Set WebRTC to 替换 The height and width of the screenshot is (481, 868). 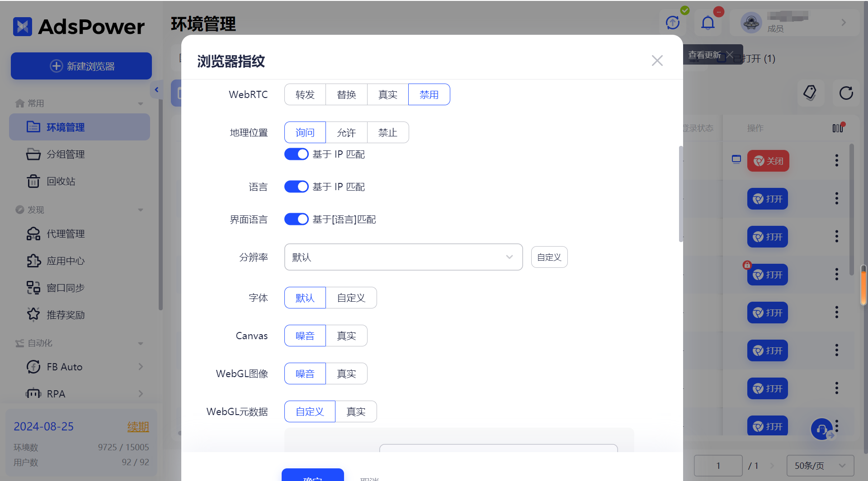pos(346,94)
